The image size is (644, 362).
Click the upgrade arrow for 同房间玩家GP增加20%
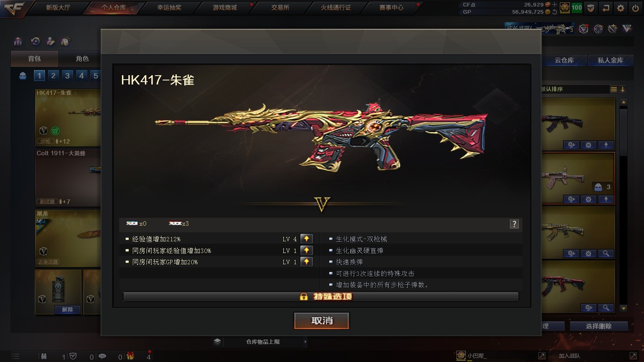tap(306, 262)
